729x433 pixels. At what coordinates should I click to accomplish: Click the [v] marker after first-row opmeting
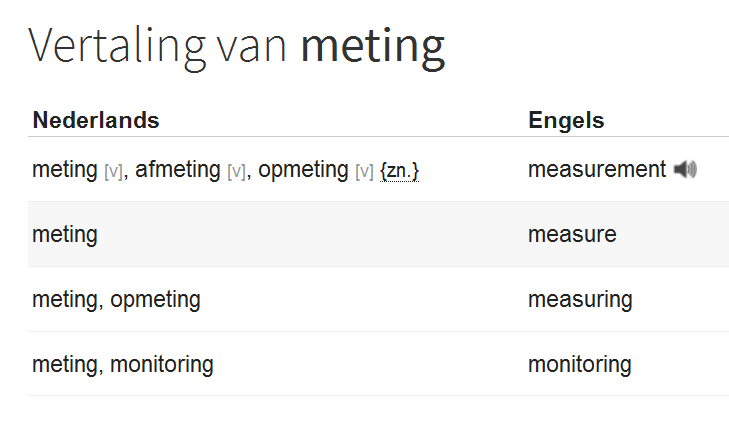(x=364, y=172)
